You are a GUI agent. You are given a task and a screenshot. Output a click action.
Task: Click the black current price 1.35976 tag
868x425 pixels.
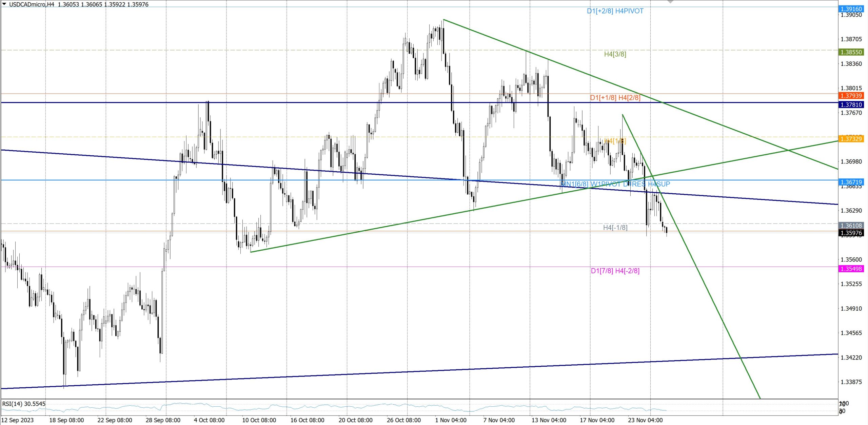tap(851, 233)
